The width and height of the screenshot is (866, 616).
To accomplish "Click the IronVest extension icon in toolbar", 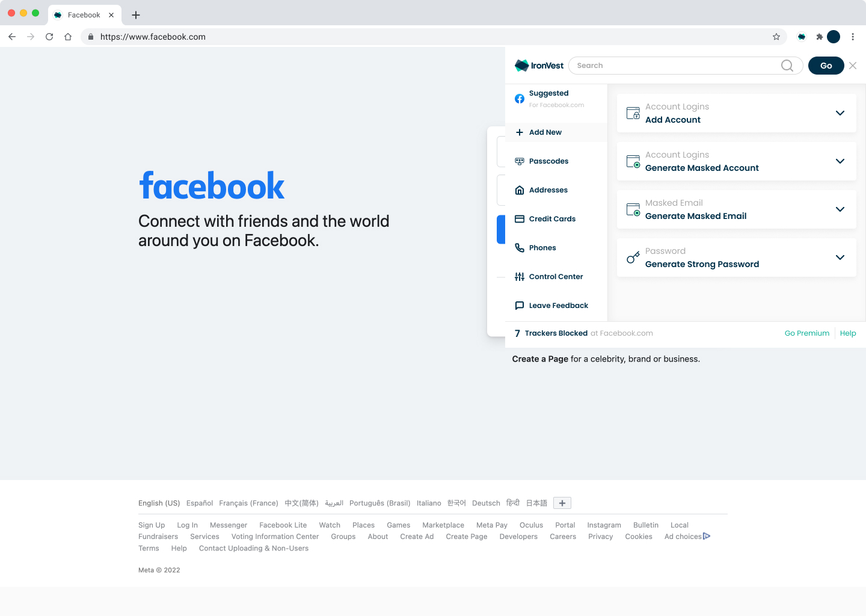I will (x=802, y=37).
